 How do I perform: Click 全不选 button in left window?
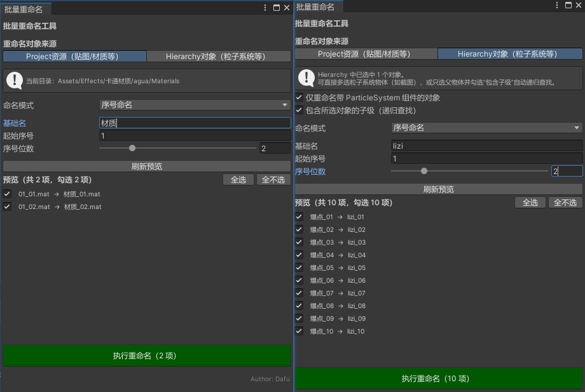(273, 180)
